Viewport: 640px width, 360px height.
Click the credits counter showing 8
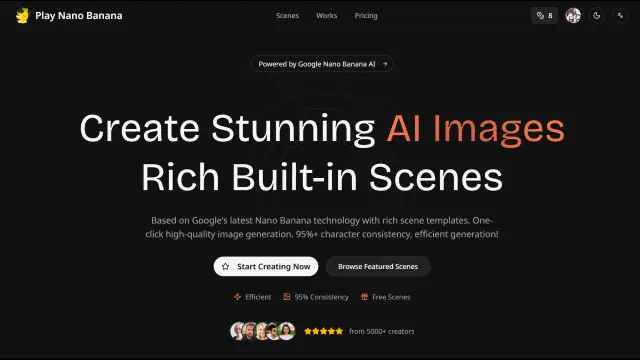(x=544, y=16)
